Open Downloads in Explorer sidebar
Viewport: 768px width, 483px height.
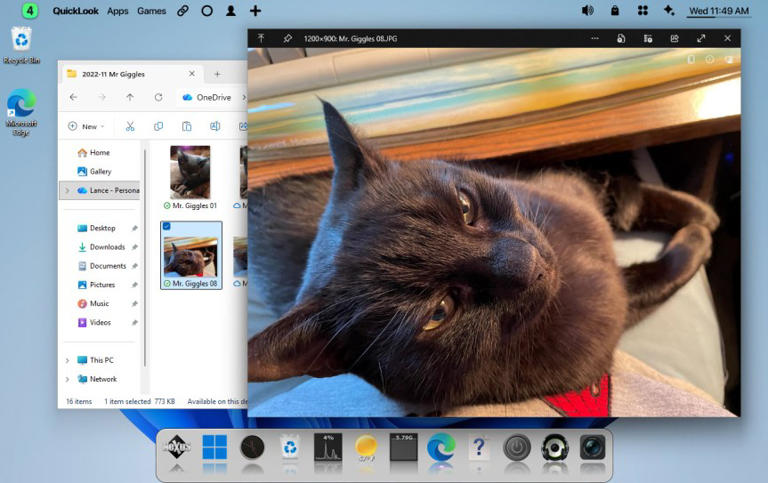pos(101,247)
